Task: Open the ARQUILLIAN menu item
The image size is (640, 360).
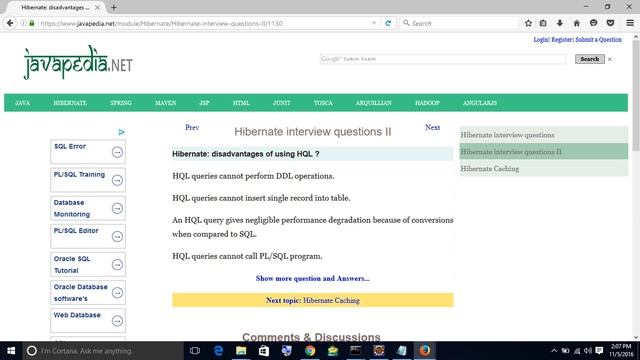Action: pos(373,103)
